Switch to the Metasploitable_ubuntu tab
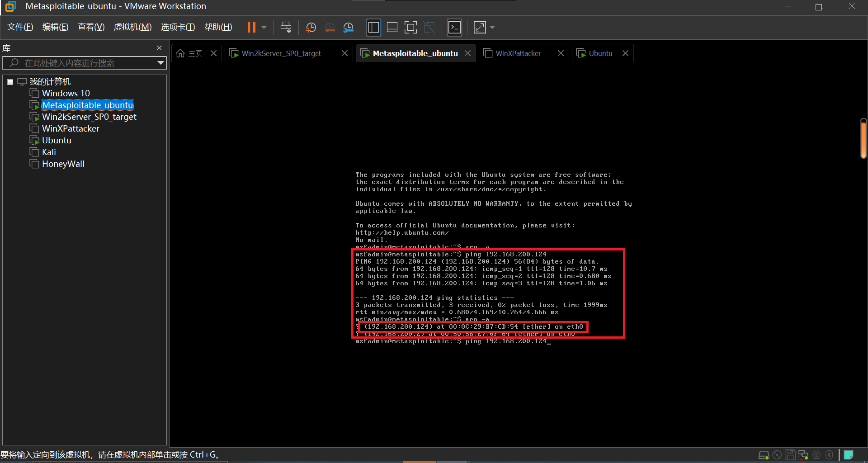Viewport: 868px width, 463px height. point(415,53)
